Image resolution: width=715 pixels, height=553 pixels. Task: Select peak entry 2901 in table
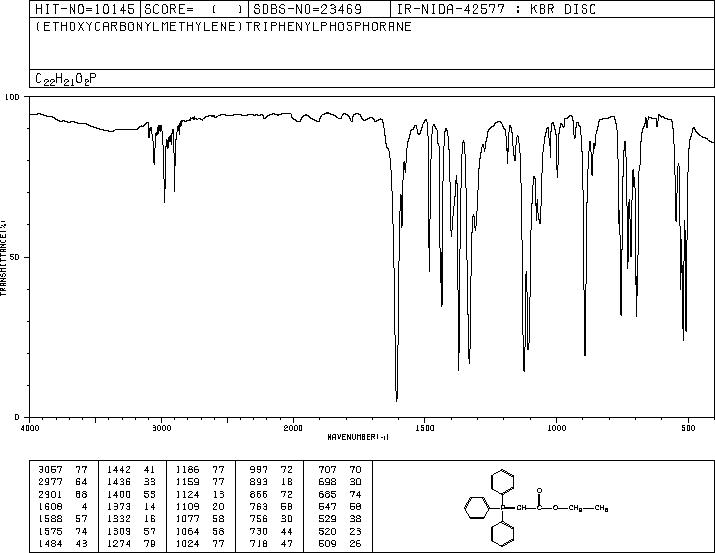[x=63, y=494]
